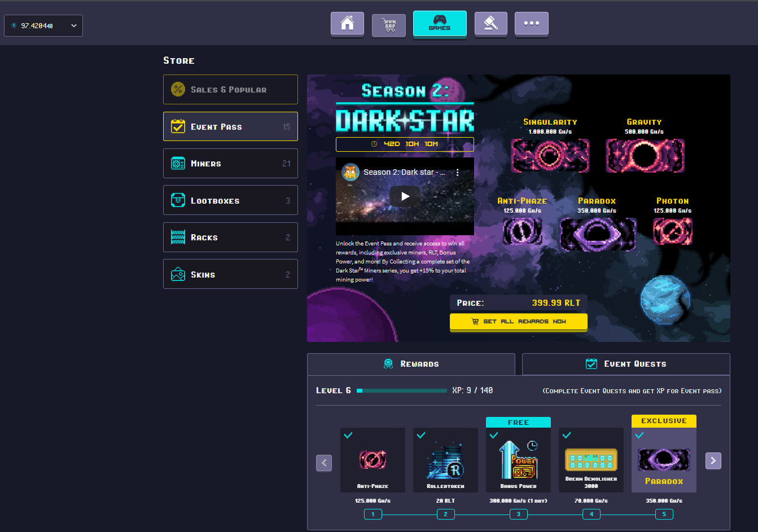
Task: Select the Gravity miner image
Action: coord(645,155)
